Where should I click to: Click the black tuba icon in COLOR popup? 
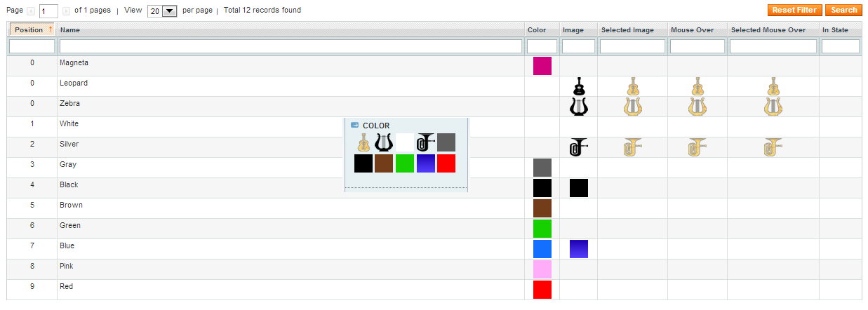(425, 142)
